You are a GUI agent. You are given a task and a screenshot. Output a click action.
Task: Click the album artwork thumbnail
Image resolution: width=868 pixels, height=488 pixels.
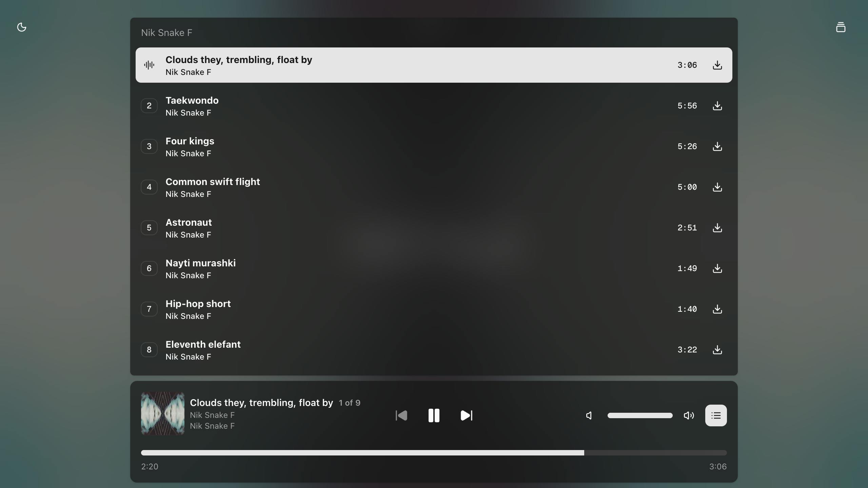pos(162,413)
